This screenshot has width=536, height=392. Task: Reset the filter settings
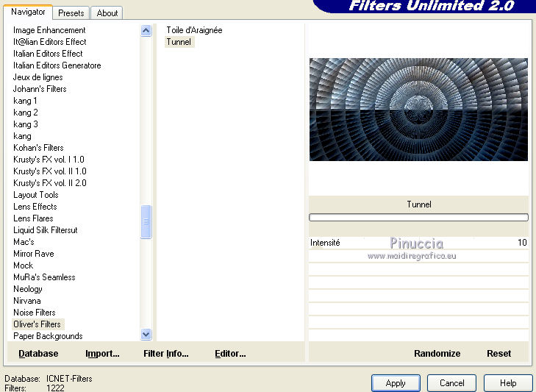tap(499, 353)
